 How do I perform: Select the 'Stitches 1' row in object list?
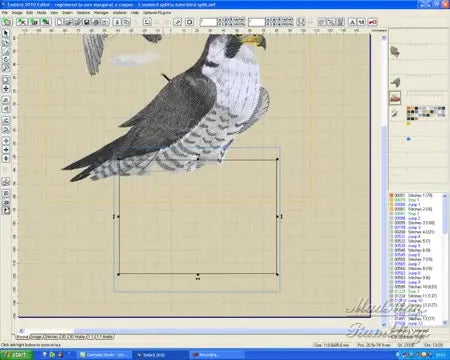tap(416, 195)
